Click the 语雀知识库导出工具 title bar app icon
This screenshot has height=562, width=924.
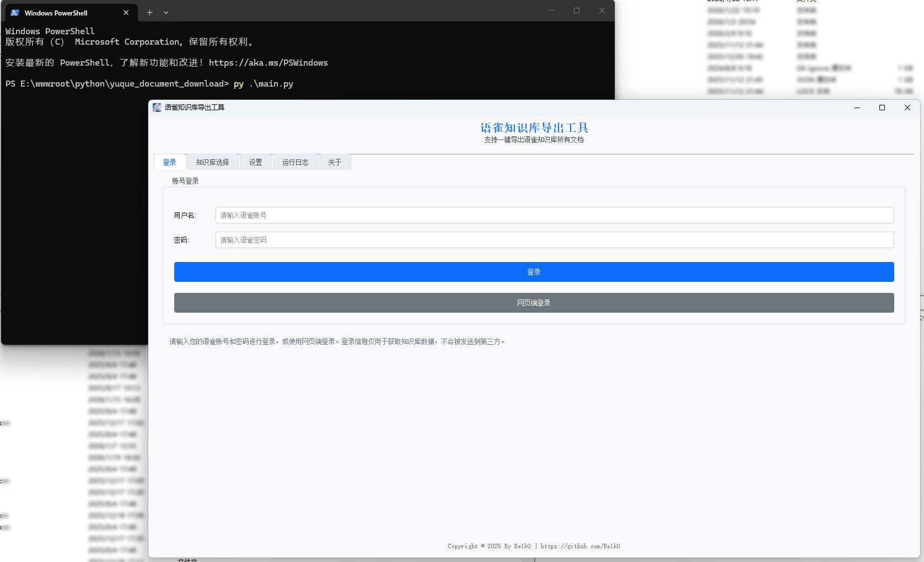(x=157, y=108)
